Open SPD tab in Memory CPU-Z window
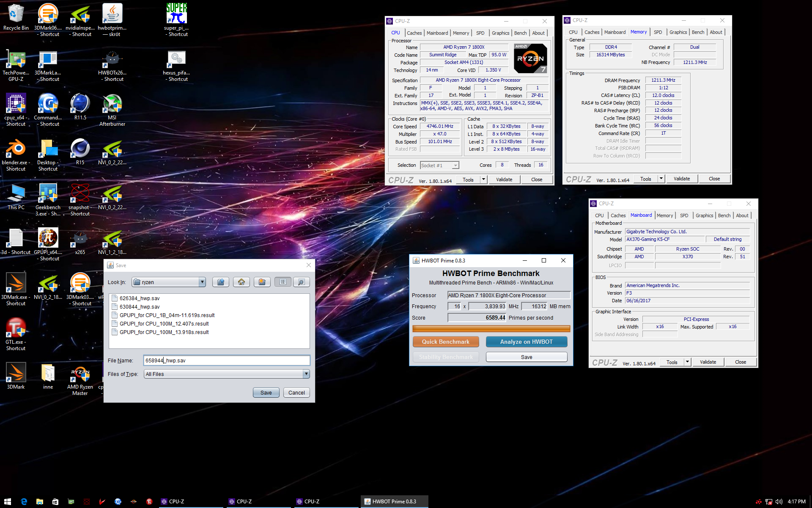This screenshot has width=812, height=508. pyautogui.click(x=658, y=32)
